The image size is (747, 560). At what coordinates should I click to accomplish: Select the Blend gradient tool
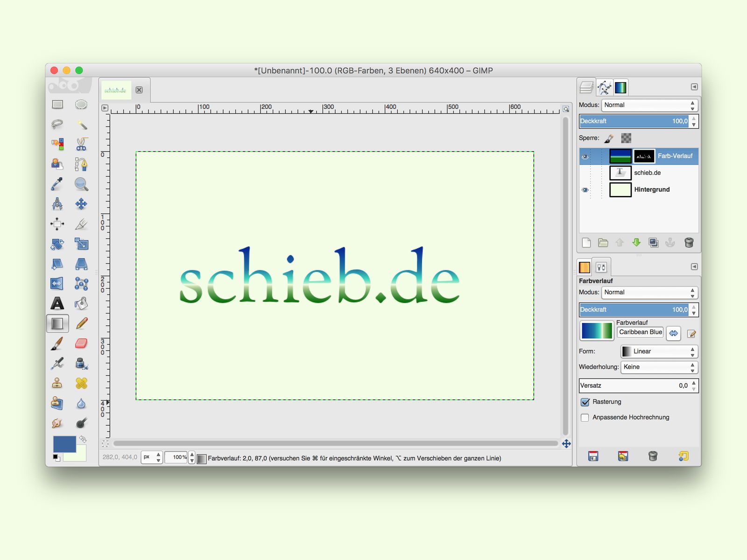[x=57, y=323]
